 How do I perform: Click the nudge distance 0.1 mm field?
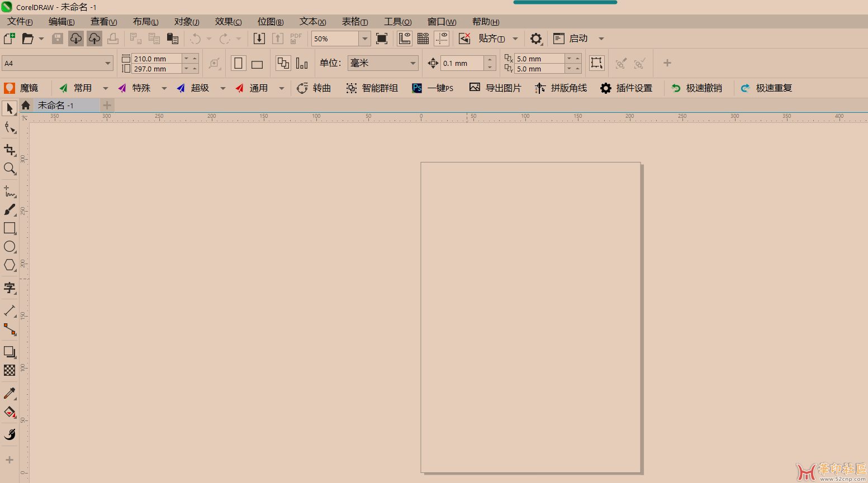point(462,63)
